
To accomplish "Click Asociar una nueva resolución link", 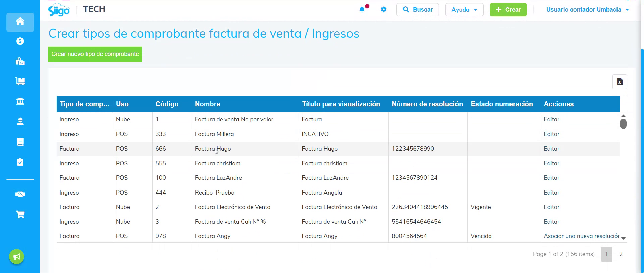I will pos(581,236).
